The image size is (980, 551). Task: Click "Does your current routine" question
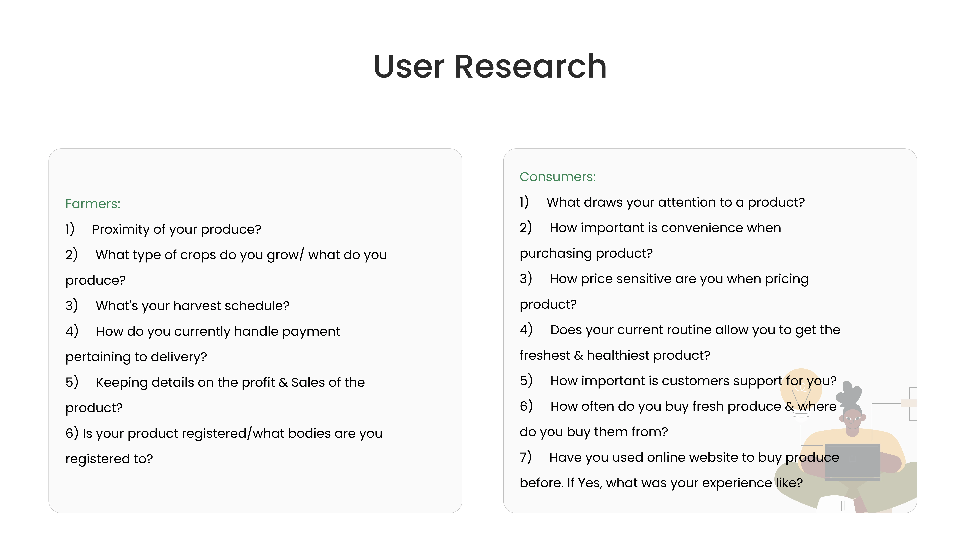(695, 330)
